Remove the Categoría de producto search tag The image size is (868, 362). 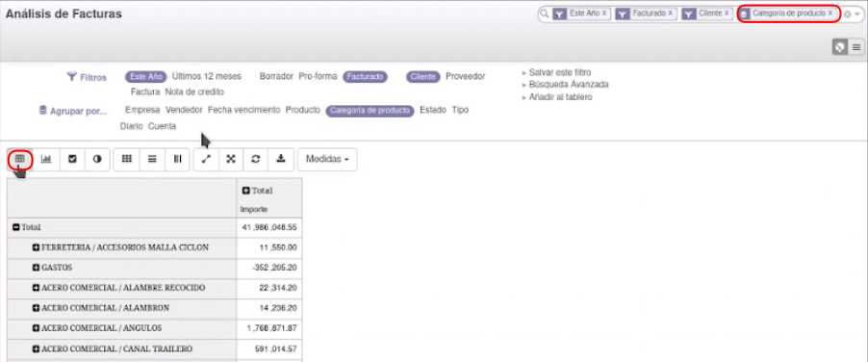tap(830, 13)
